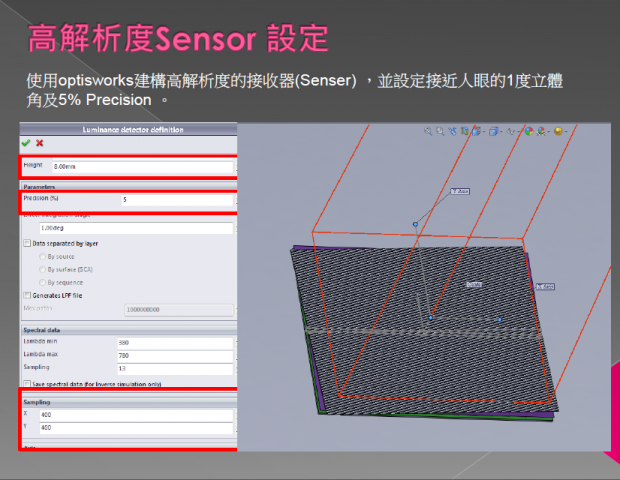Screen dimensions: 620x480
Task: Click the red X cancel icon
Action: click(x=40, y=143)
